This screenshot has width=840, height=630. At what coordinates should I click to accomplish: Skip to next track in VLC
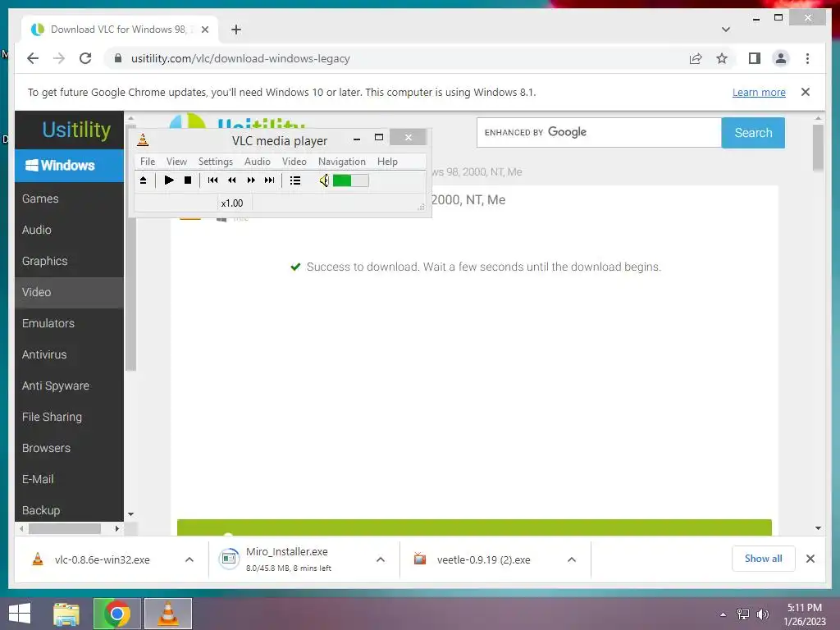pos(269,180)
